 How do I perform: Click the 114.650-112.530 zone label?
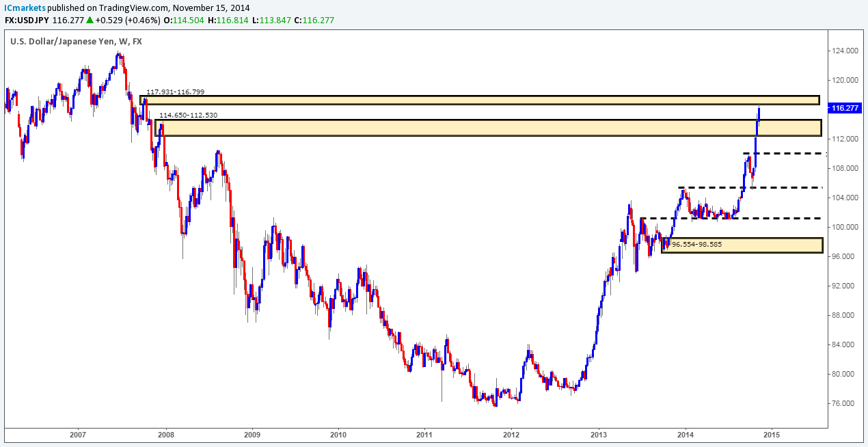tap(188, 116)
